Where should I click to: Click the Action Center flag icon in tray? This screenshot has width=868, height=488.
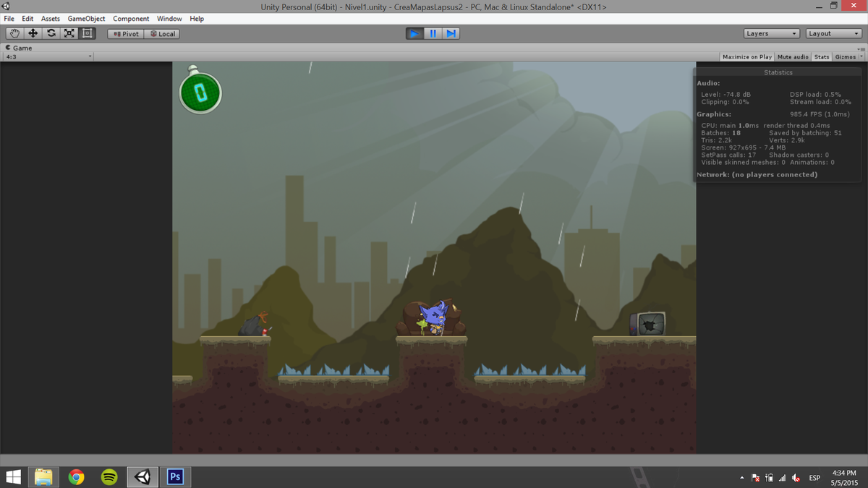756,478
